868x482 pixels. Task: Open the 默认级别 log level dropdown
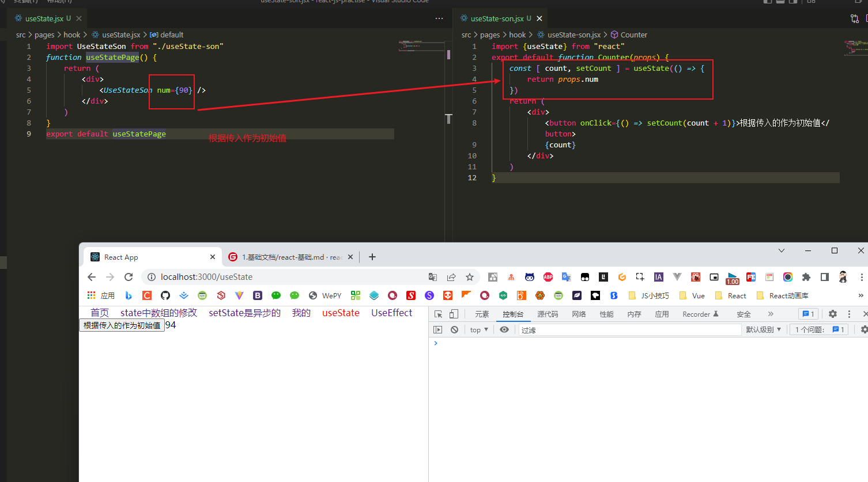coord(763,330)
